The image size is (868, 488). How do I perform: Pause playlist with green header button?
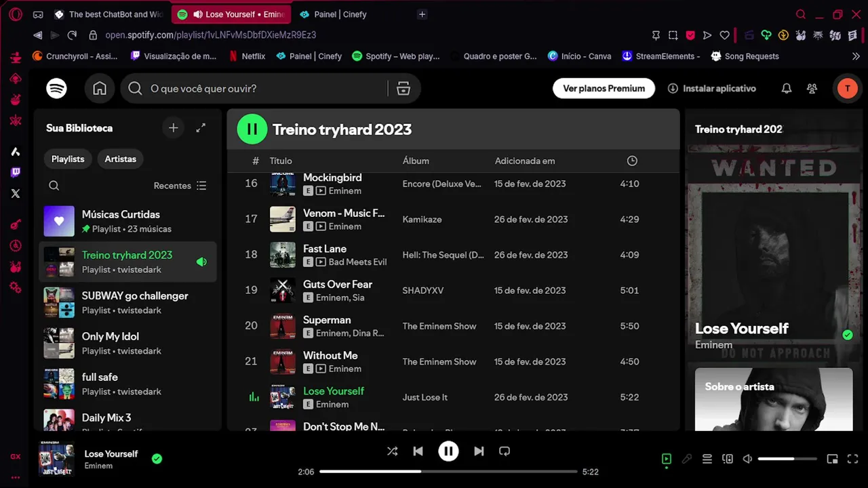[x=252, y=129]
